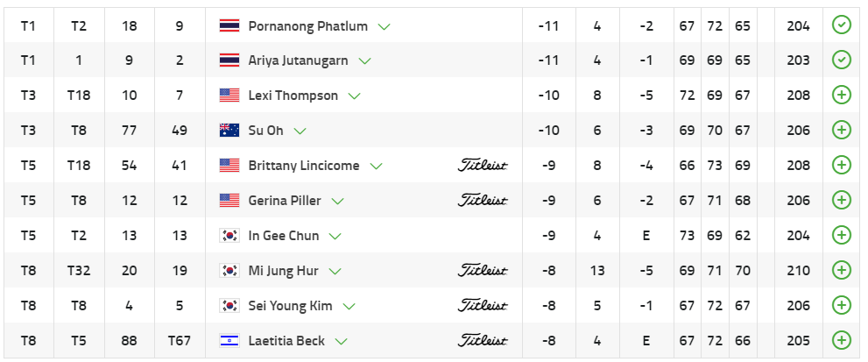The height and width of the screenshot is (362, 868).
Task: Click plus icon for Lexi Thompson
Action: [x=841, y=95]
